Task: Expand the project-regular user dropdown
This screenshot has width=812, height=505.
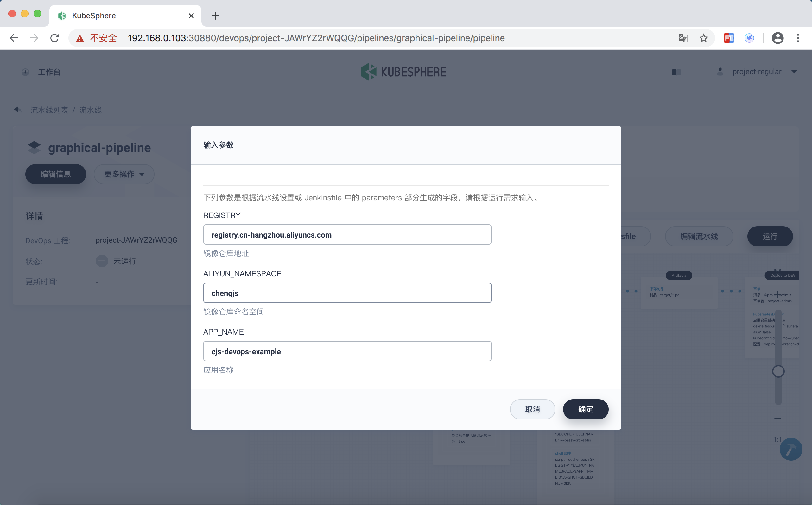Action: click(x=757, y=72)
